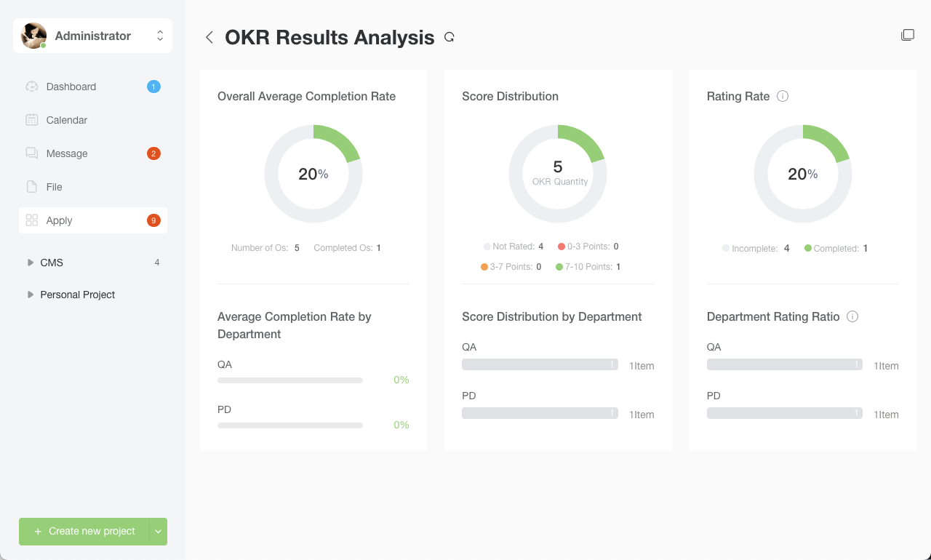
Task: Click the Message red badge showing 2
Action: pos(153,153)
